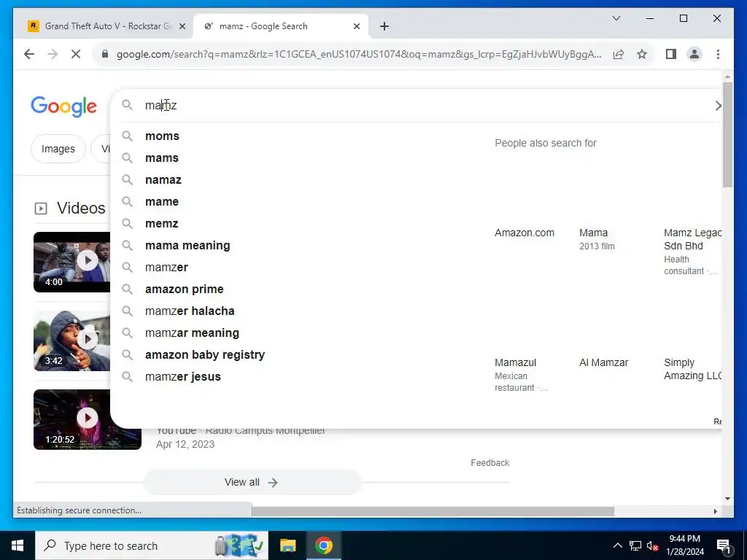Click the Feedback link
The height and width of the screenshot is (560, 747).
click(x=489, y=463)
